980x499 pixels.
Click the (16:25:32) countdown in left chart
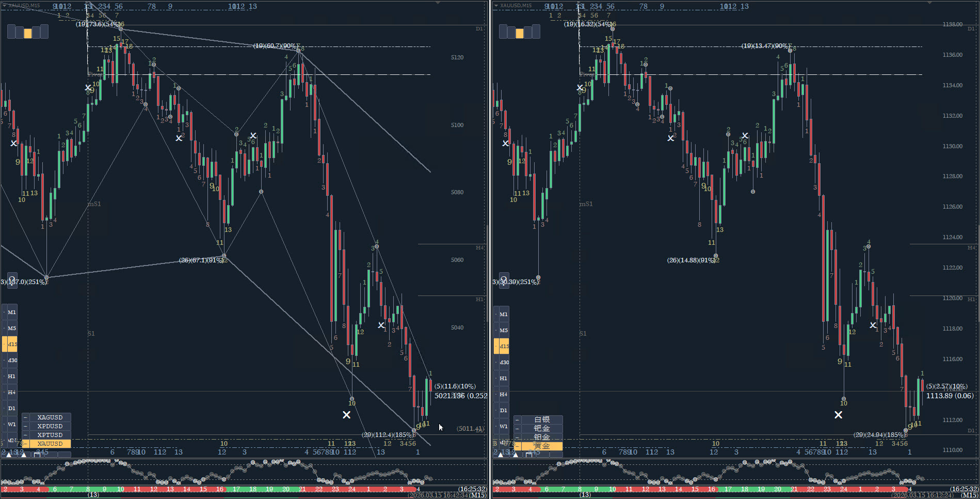[472, 489]
